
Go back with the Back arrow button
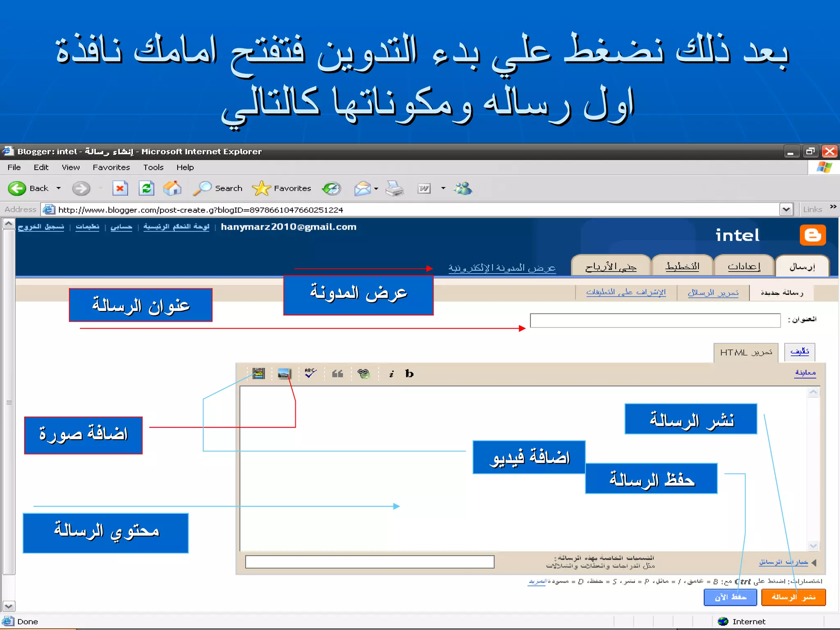click(17, 188)
